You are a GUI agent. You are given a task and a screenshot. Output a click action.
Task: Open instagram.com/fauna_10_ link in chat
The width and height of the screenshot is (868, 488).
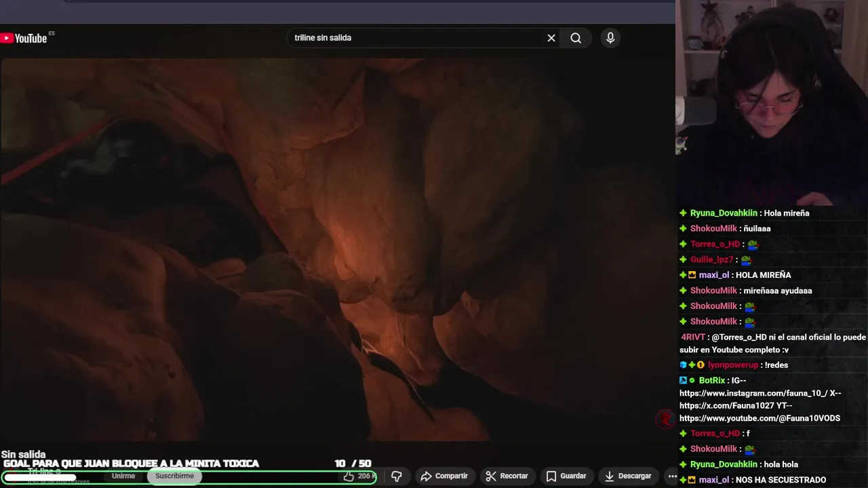(x=753, y=393)
